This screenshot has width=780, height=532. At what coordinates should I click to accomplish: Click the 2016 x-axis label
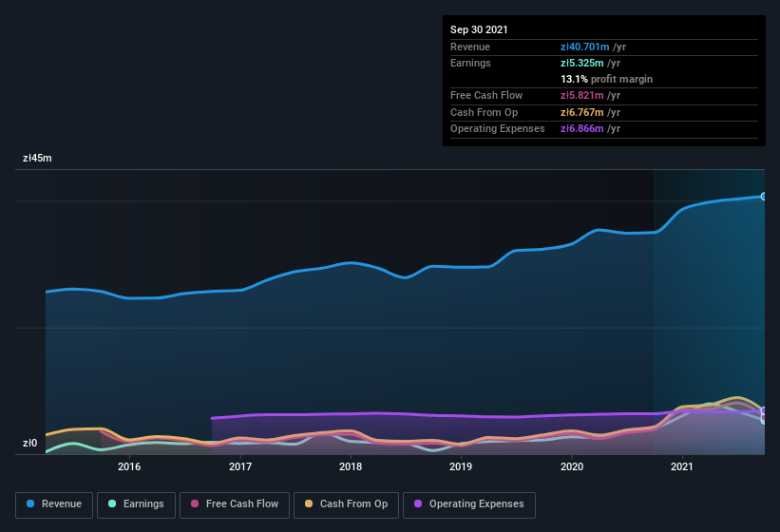click(129, 466)
